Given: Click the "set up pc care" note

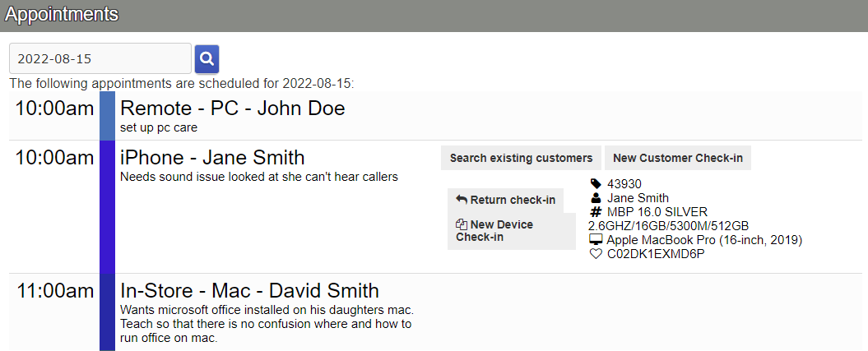Looking at the screenshot, I should tap(159, 127).
